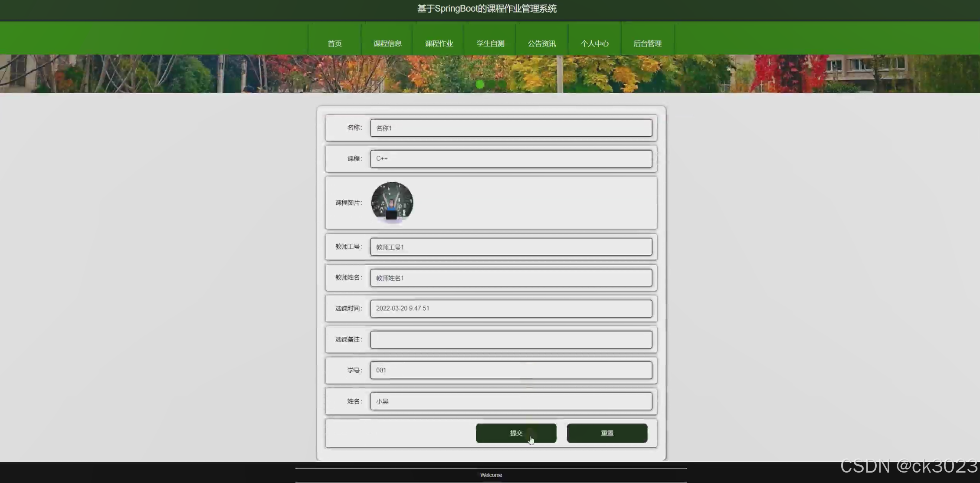Click the circular course image thumbnail
The height and width of the screenshot is (483, 980).
coord(392,203)
